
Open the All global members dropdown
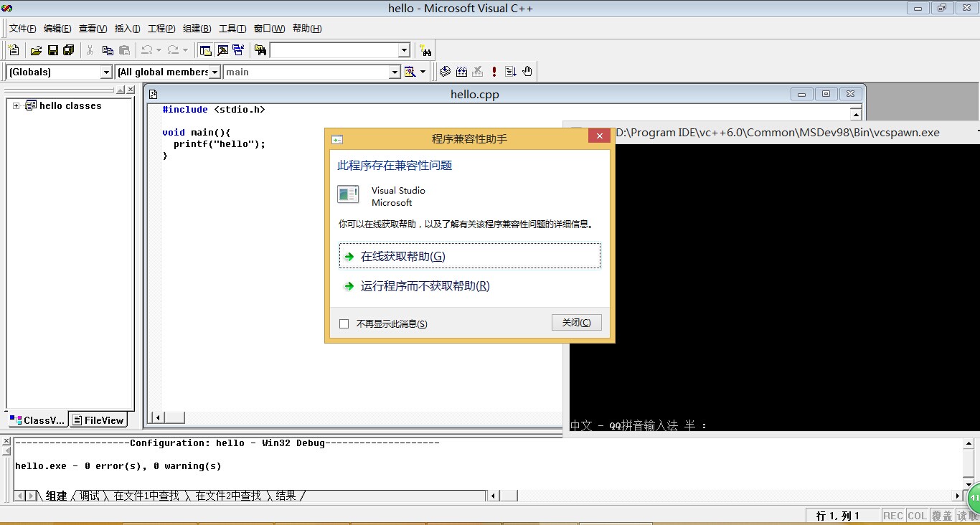tap(215, 72)
